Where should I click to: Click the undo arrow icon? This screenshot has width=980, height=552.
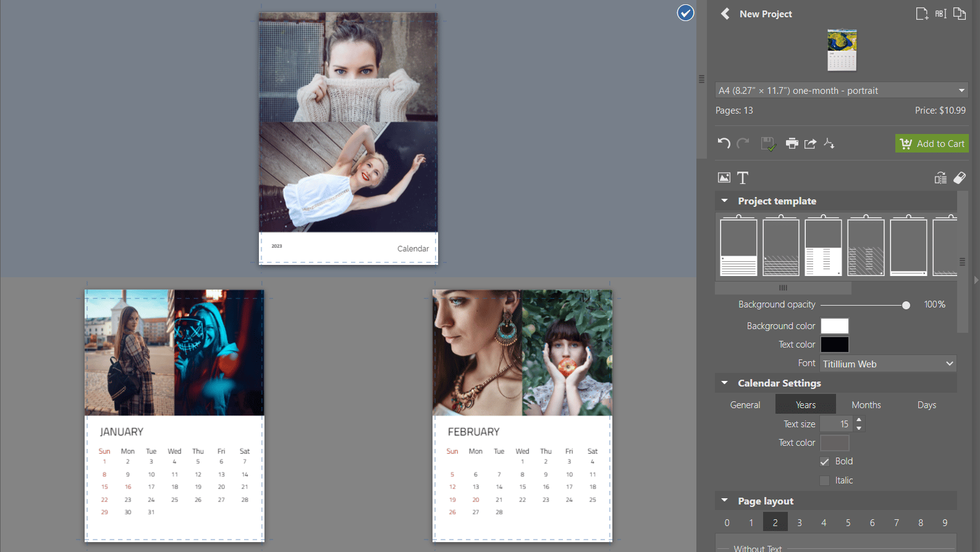724,143
